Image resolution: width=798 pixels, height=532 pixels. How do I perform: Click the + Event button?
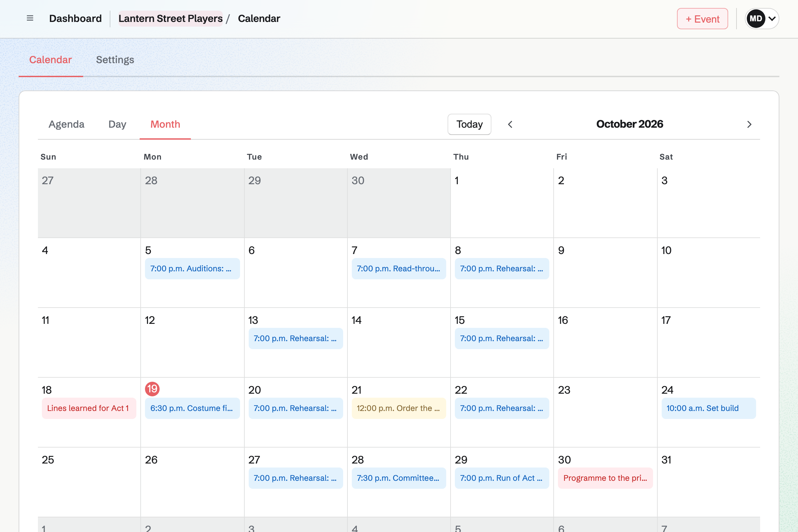702,19
